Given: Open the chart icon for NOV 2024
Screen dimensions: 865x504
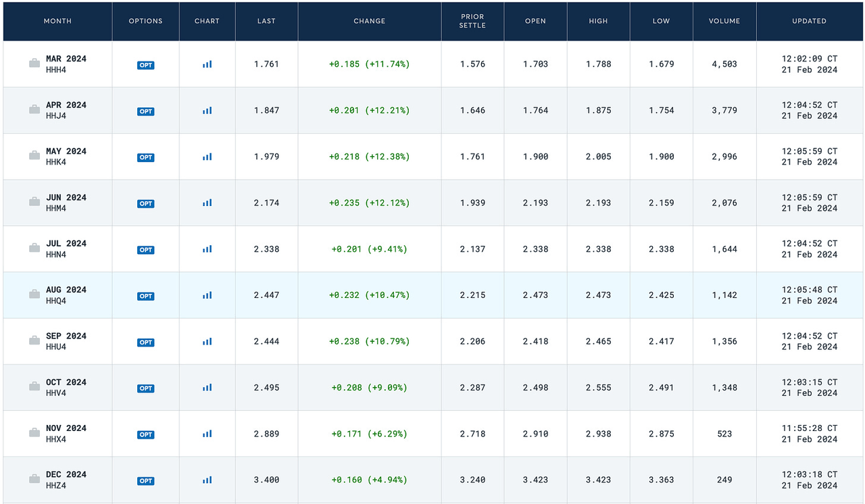Looking at the screenshot, I should (207, 434).
